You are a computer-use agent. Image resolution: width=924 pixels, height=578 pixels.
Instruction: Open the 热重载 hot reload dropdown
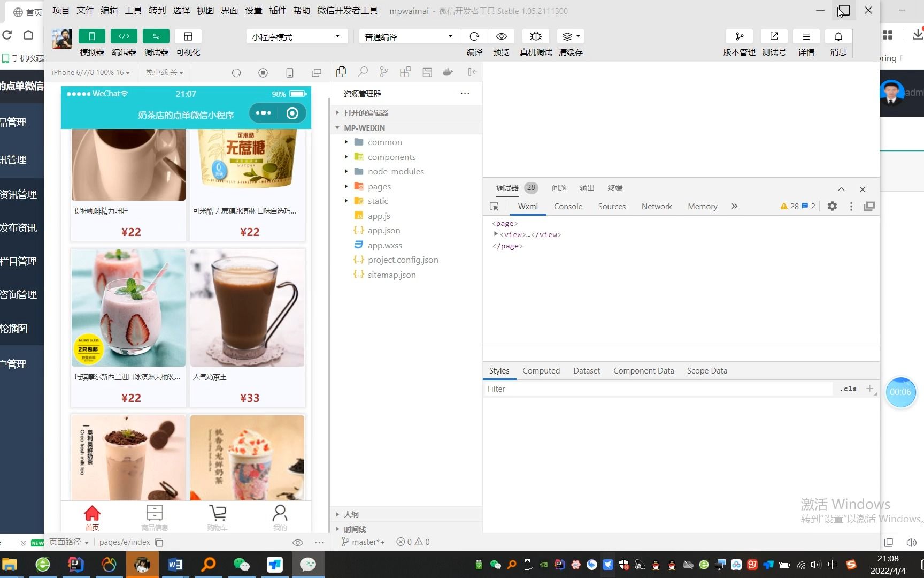(164, 72)
